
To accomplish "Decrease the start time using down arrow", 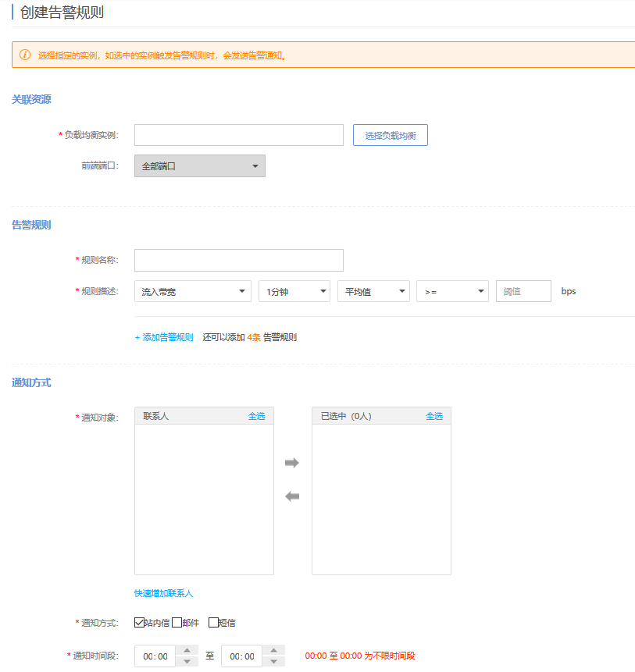I will pos(187,662).
